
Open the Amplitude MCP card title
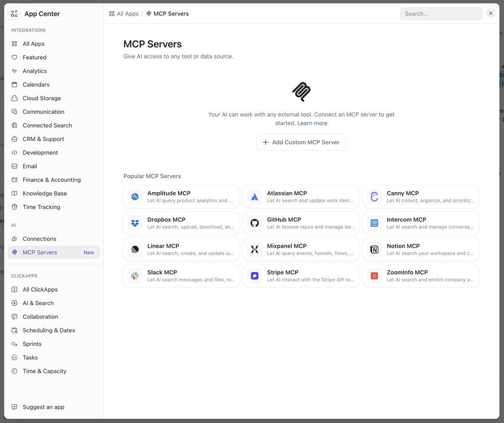tap(169, 193)
